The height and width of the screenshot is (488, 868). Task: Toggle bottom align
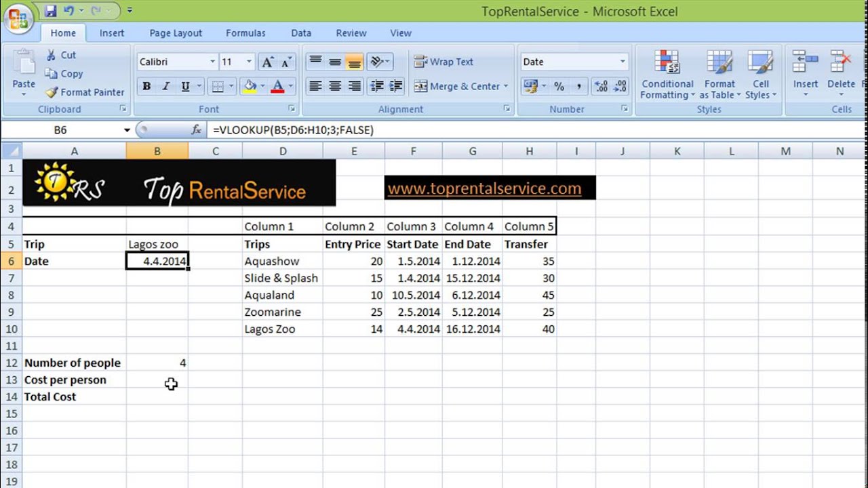coord(354,62)
